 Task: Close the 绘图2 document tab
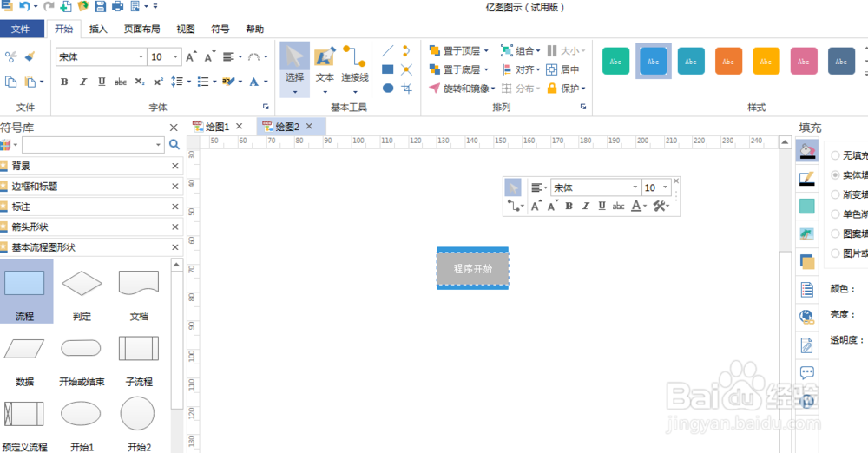pyautogui.click(x=309, y=126)
